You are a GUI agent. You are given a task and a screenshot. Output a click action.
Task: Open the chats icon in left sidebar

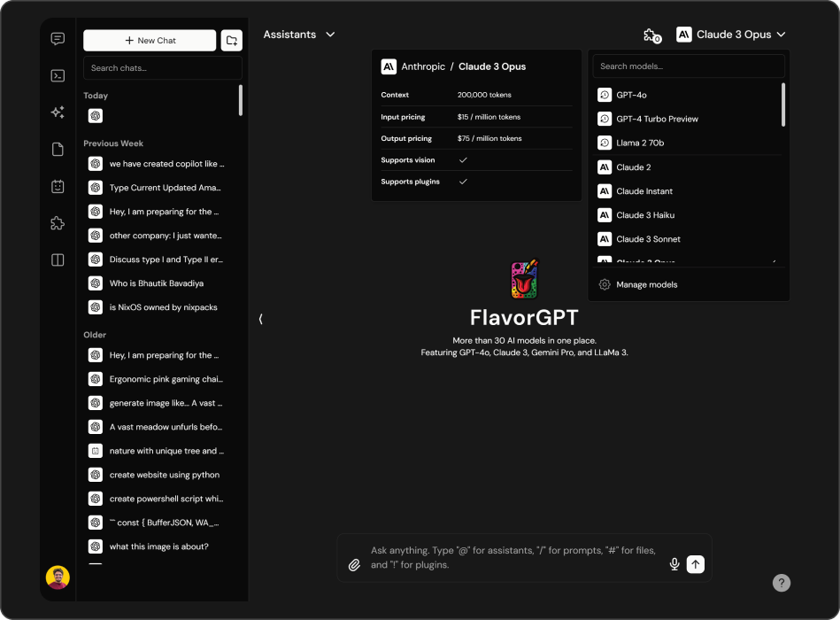58,39
